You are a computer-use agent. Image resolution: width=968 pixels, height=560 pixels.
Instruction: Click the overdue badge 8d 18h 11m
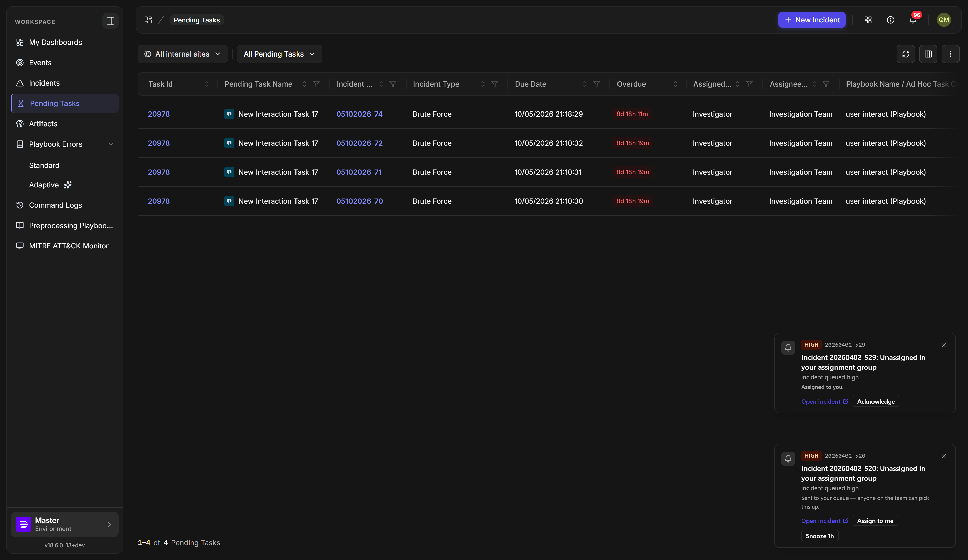click(632, 114)
